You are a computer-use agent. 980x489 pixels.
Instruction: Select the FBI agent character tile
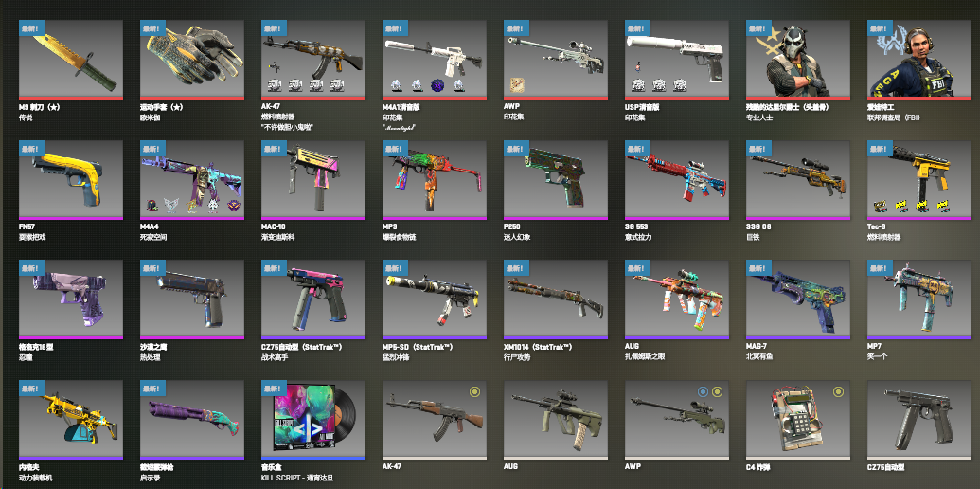[x=919, y=60]
